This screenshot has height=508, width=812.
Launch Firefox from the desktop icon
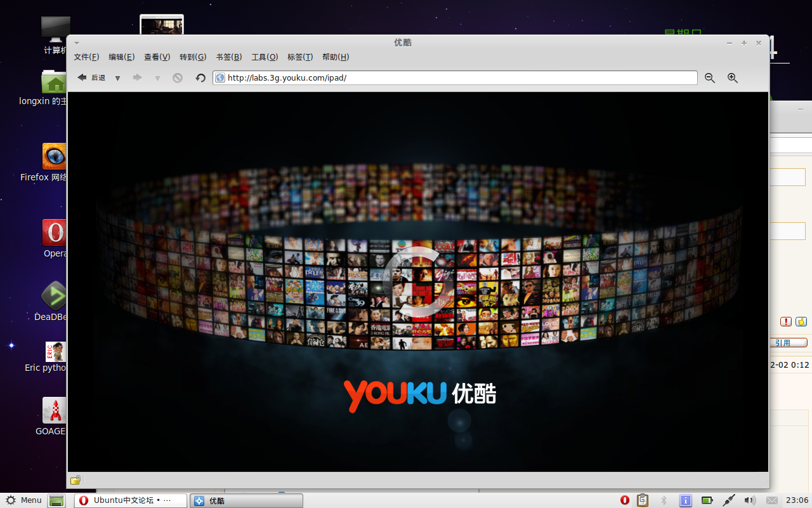pos(44,163)
